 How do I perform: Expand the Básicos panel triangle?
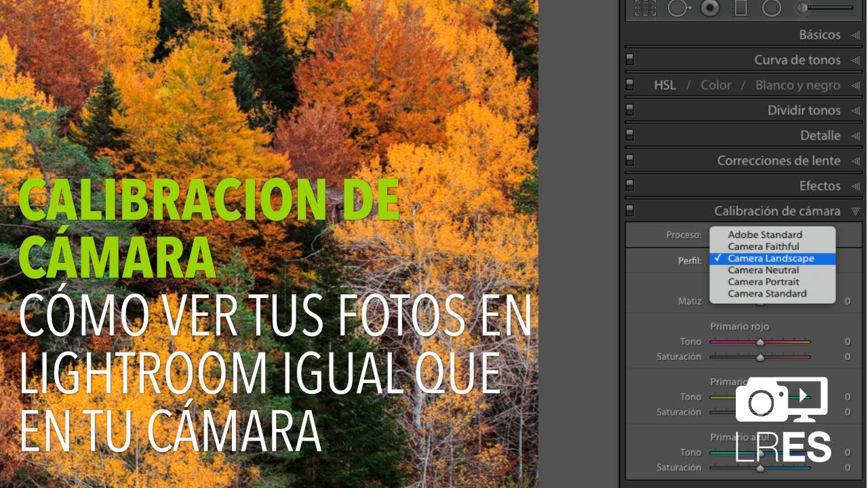pyautogui.click(x=854, y=35)
